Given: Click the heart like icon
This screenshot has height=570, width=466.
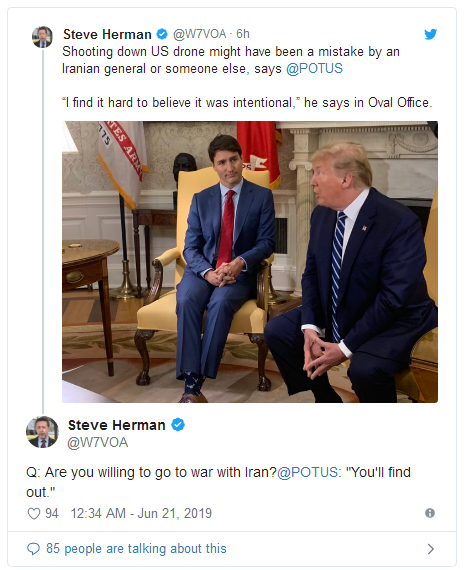Looking at the screenshot, I should (x=34, y=514).
